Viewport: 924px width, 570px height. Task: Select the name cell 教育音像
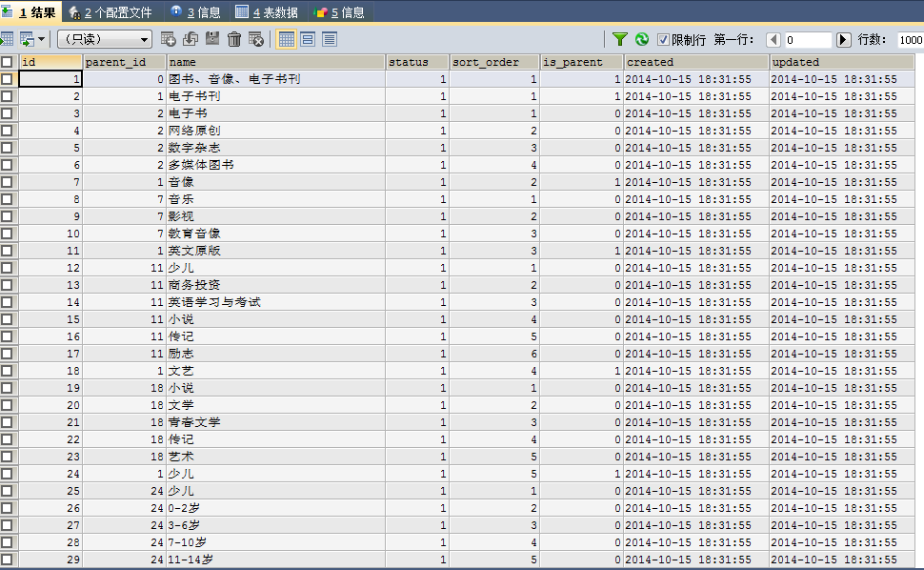click(276, 234)
